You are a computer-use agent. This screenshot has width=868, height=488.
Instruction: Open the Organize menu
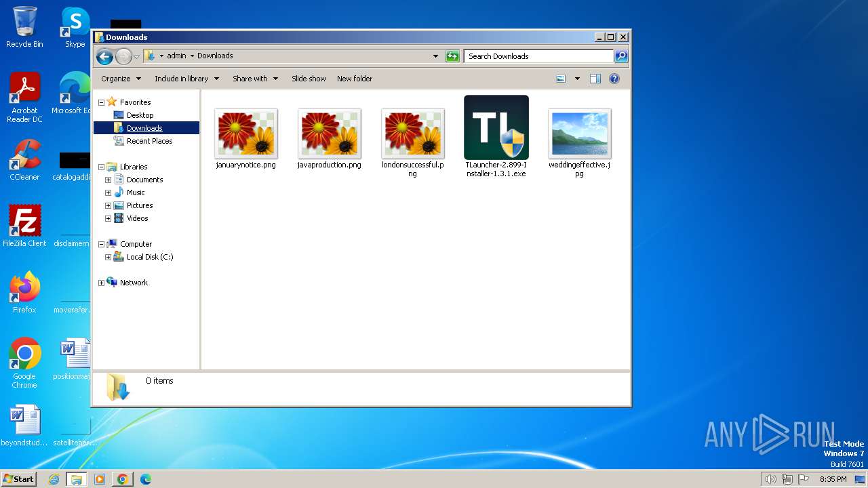pyautogui.click(x=121, y=79)
